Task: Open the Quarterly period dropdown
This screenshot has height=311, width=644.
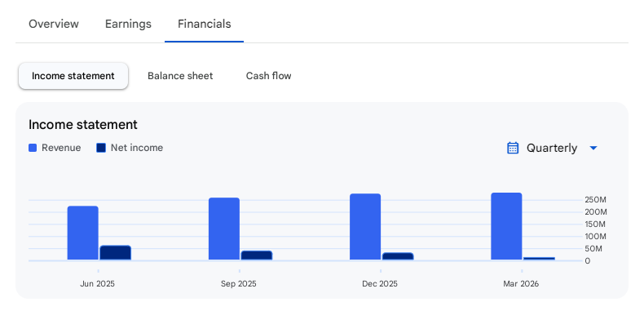Action: (552, 148)
